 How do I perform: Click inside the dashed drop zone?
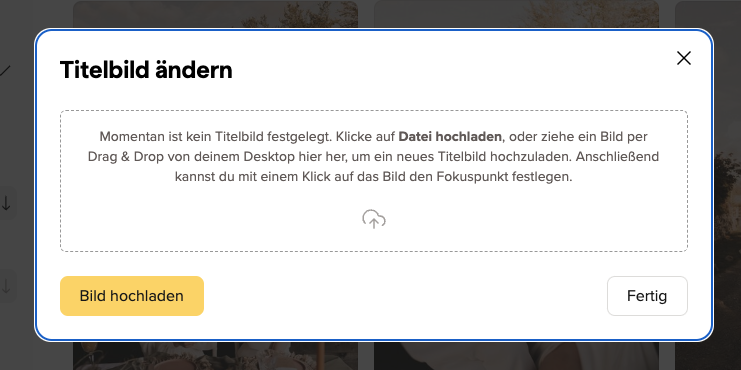tap(374, 181)
